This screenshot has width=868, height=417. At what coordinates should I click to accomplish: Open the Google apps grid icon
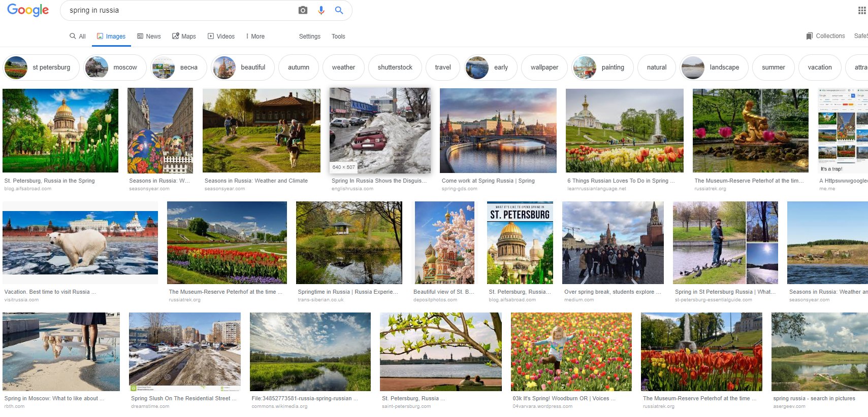pyautogui.click(x=861, y=10)
